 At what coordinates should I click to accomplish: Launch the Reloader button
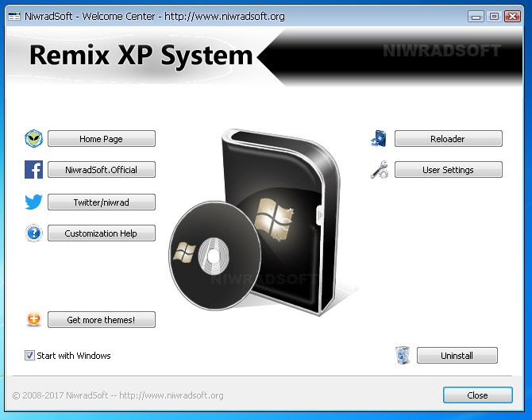[448, 139]
